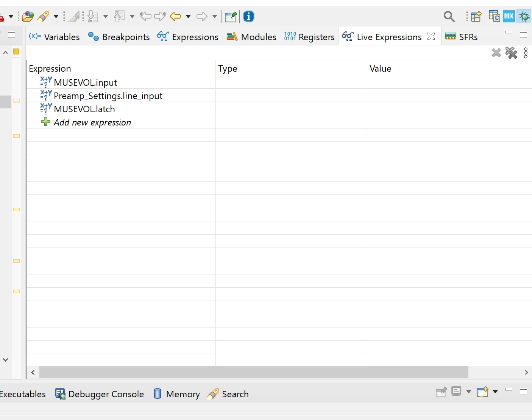Open the Back history dropdown arrow
Screen dimensions: 532x420
coord(188,16)
